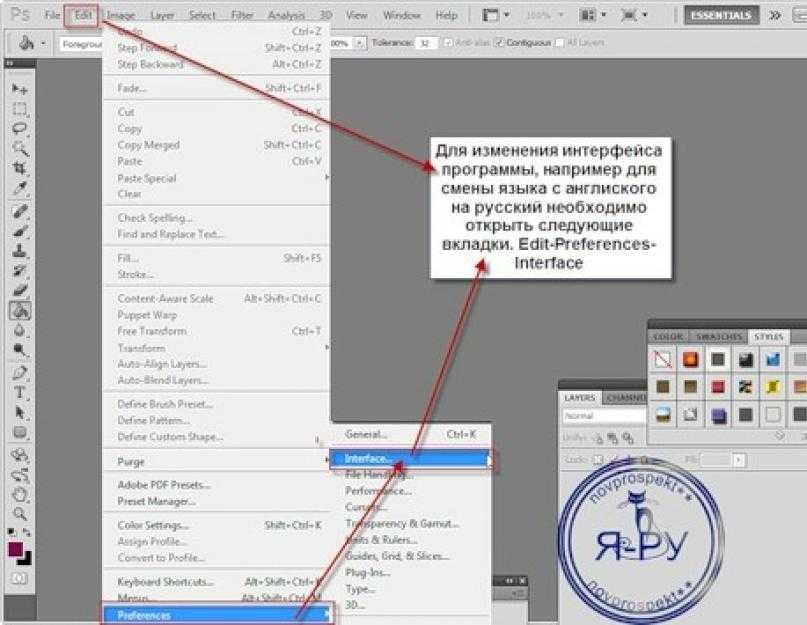Click the Tolerance input field
This screenshot has height=625, width=807.
(x=427, y=43)
